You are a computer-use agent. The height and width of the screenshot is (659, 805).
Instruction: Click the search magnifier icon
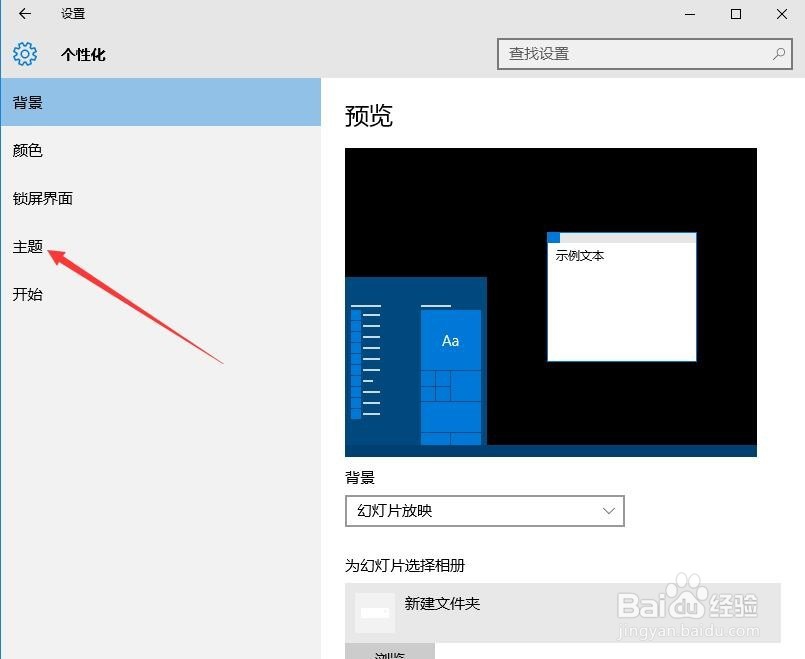pyautogui.click(x=778, y=52)
